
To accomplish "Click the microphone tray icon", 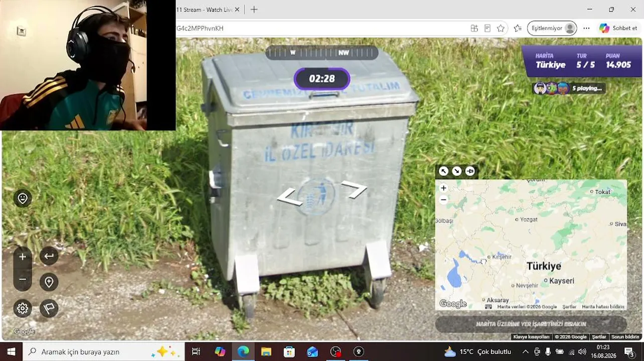I will pos(548,352).
